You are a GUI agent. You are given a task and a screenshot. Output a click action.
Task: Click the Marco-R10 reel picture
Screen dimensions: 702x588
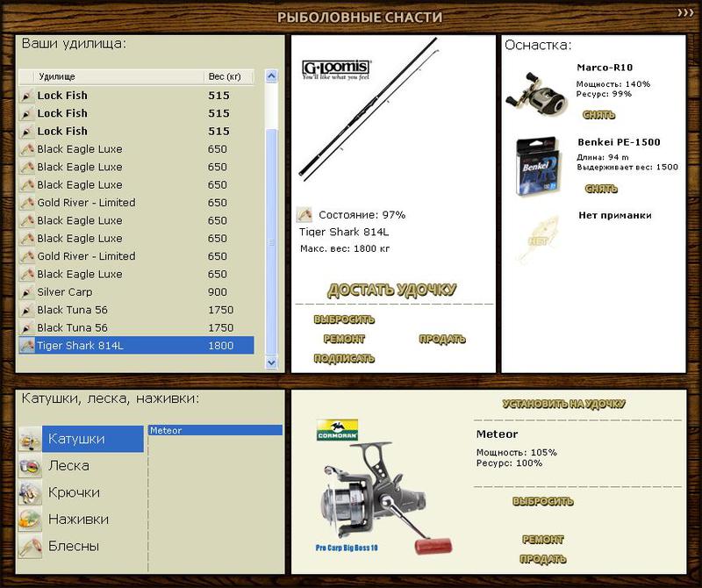pyautogui.click(x=536, y=94)
